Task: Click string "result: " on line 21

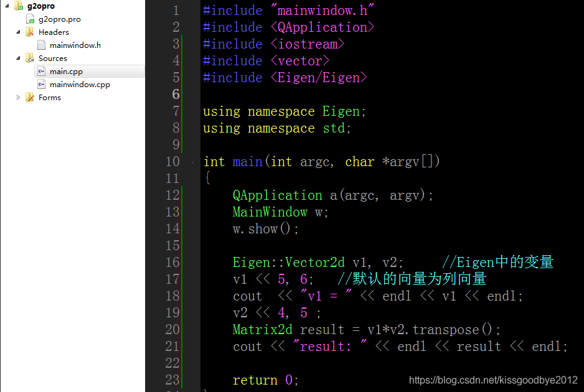Action: tap(329, 346)
